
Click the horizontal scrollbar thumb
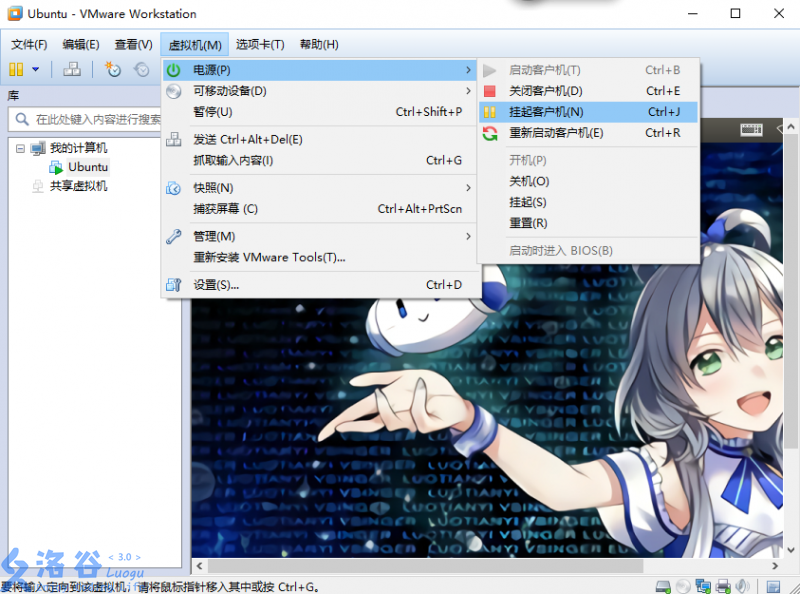coord(426,566)
